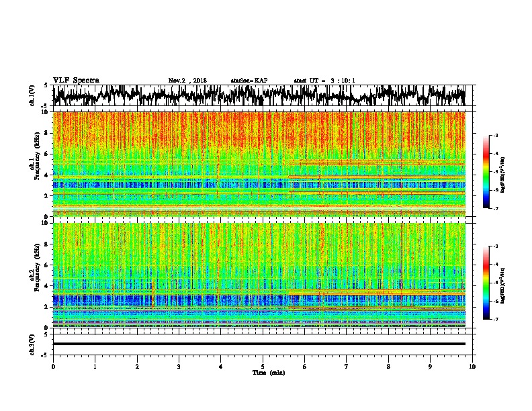Click the time axis tick label 10
532x411 pixels.
(x=472, y=367)
